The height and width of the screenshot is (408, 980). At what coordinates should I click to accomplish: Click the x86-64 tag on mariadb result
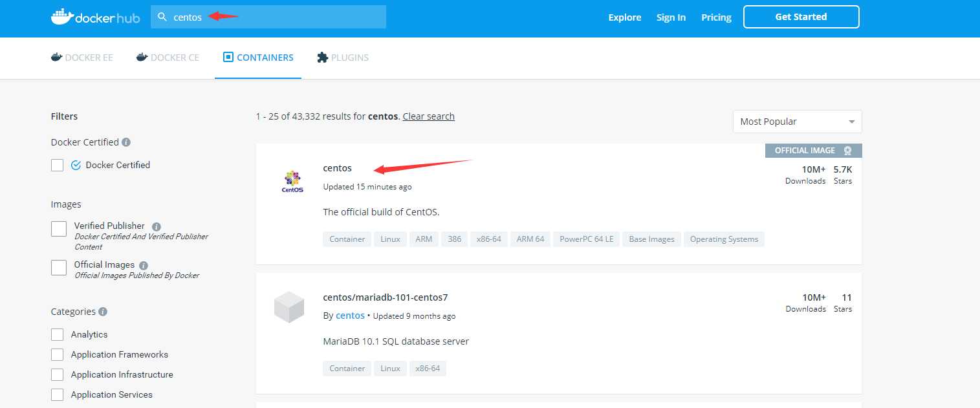pyautogui.click(x=428, y=369)
